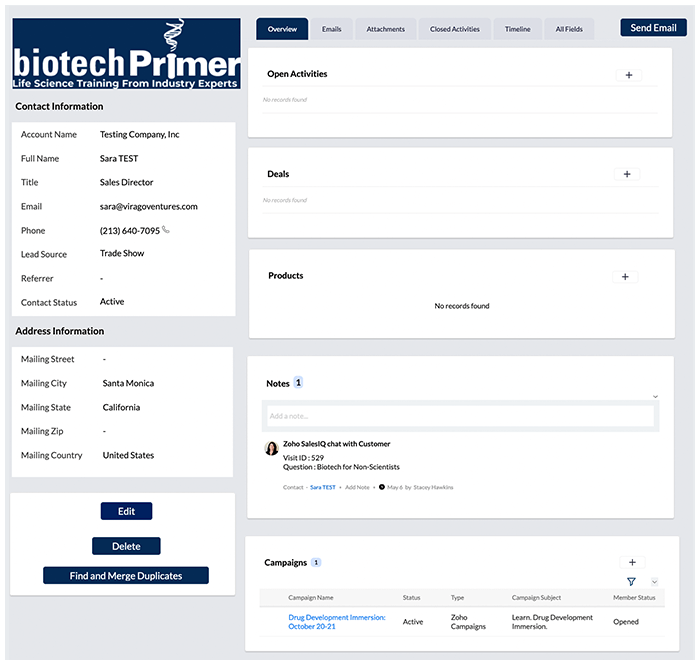Click the Edit button

coord(126,512)
